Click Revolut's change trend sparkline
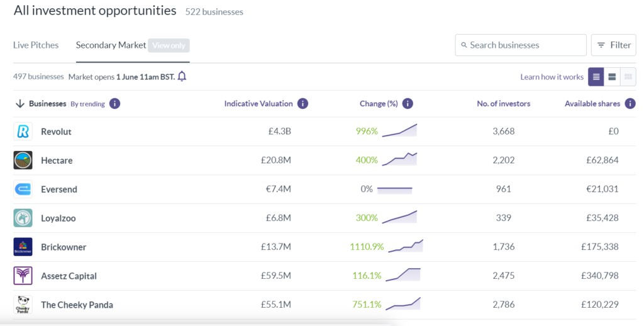Screen dimensions: 644x326 [x=399, y=130]
